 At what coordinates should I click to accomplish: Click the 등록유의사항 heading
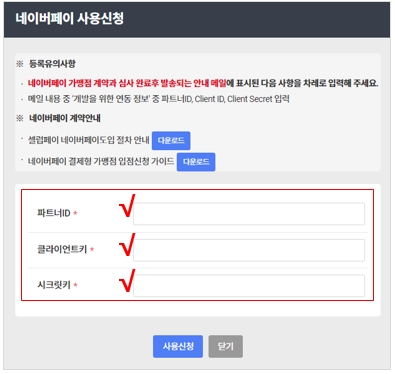point(52,64)
